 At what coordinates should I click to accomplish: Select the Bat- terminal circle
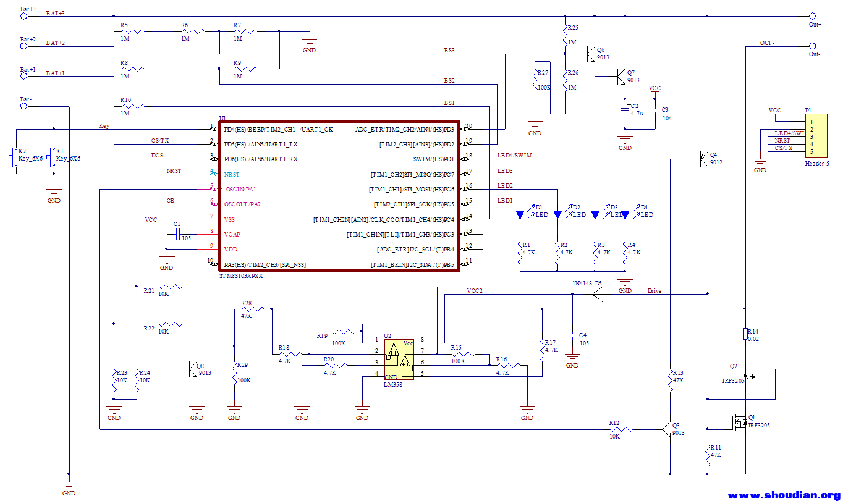pyautogui.click(x=24, y=106)
